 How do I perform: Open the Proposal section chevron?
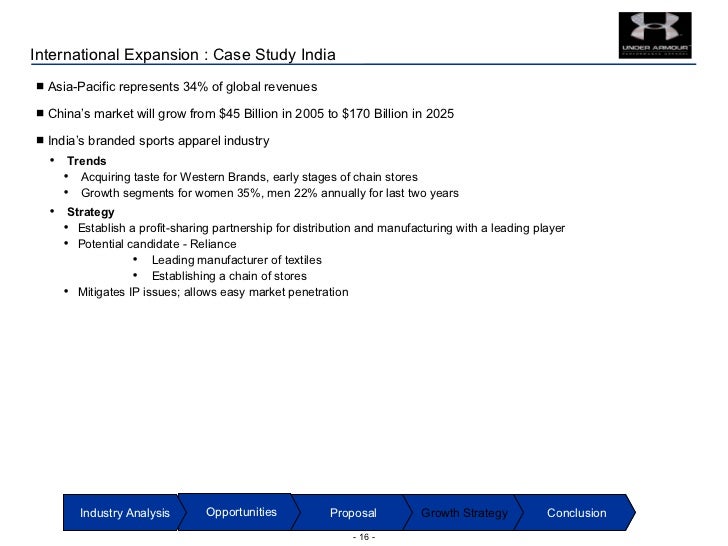(353, 513)
